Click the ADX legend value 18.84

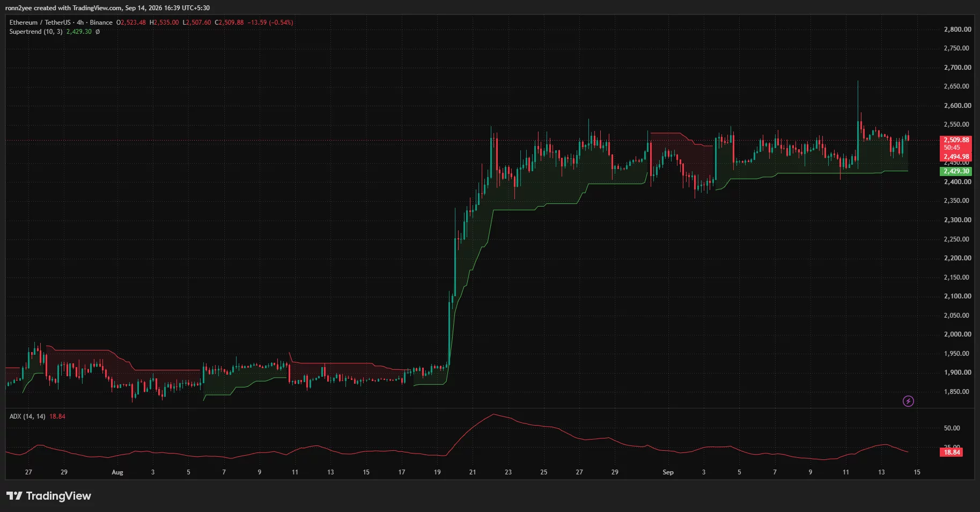tap(57, 416)
